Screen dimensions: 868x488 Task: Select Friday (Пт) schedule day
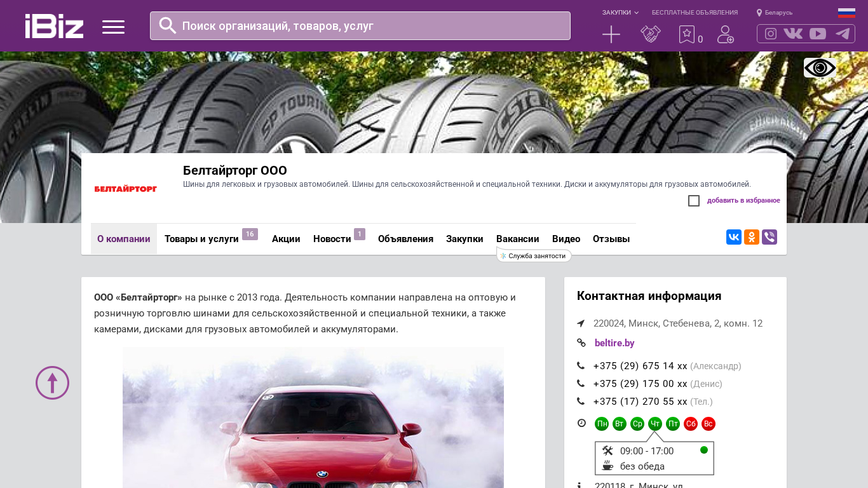[x=673, y=424]
